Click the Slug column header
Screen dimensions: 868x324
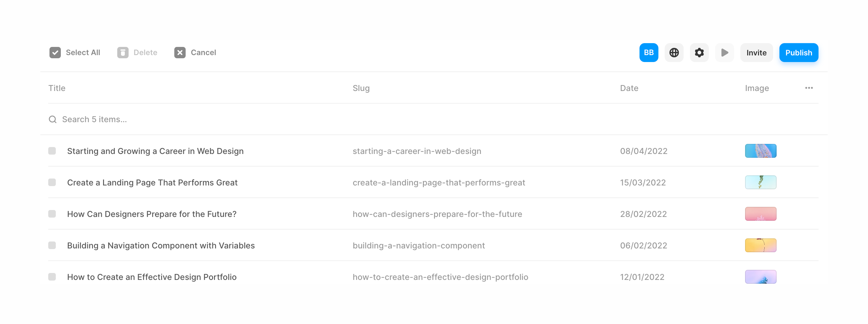[361, 88]
